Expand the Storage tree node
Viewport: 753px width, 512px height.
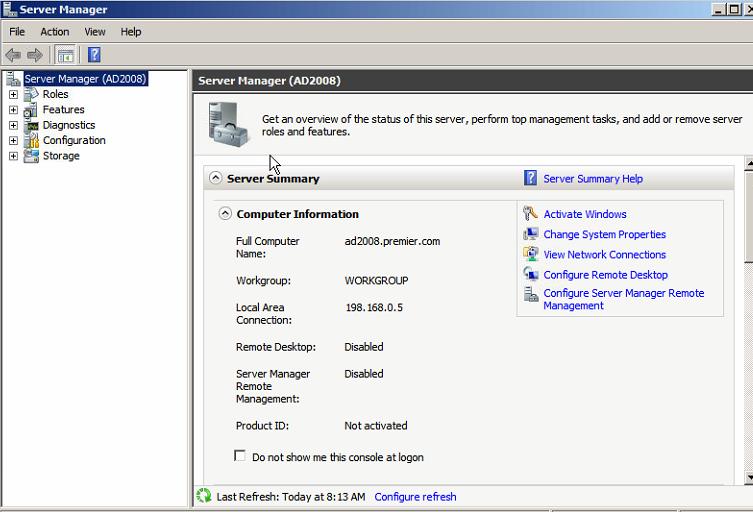click(x=13, y=156)
